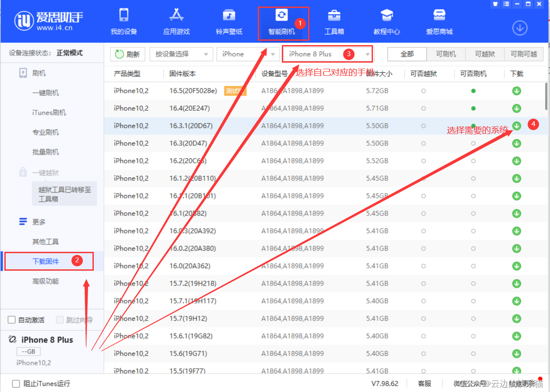550x392 pixels.
Task: Open the 智能刷机 flash icon
Action: 281,15
